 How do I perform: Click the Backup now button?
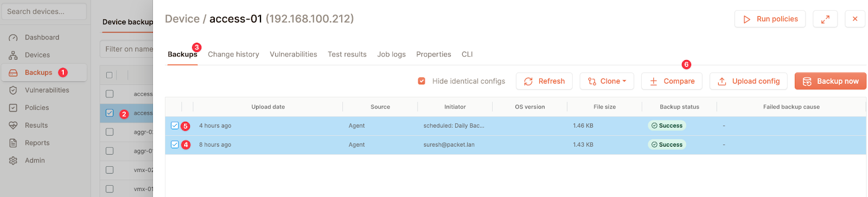(x=831, y=81)
